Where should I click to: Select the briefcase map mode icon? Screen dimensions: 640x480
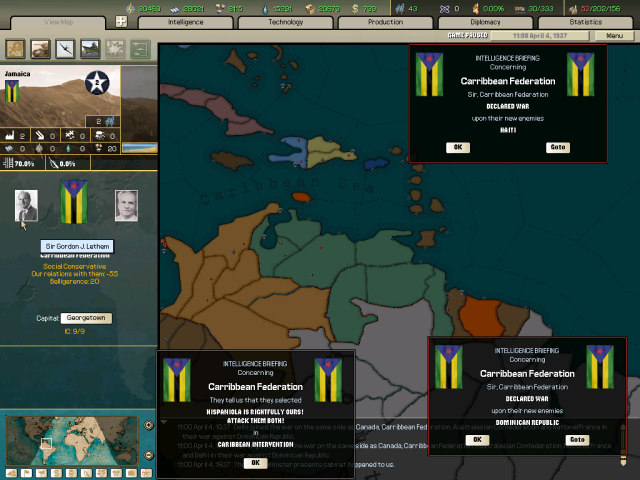coord(131,473)
